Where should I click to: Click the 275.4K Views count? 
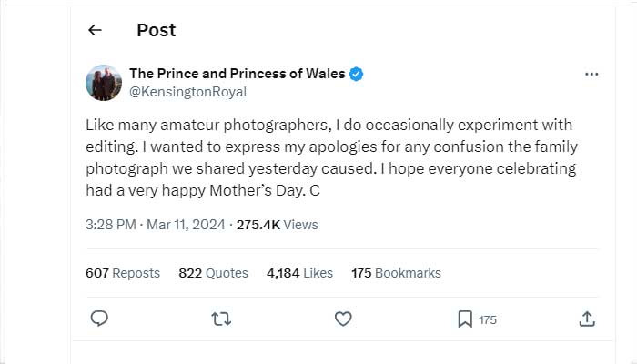277,224
